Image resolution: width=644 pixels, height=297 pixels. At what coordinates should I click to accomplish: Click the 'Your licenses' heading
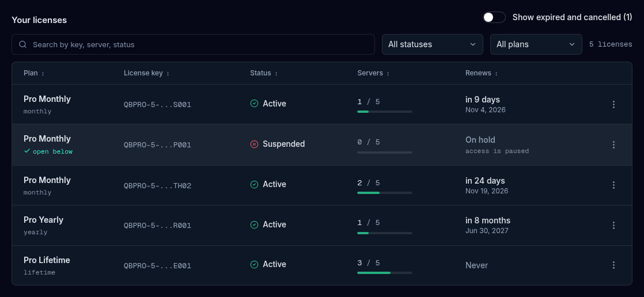coord(39,20)
